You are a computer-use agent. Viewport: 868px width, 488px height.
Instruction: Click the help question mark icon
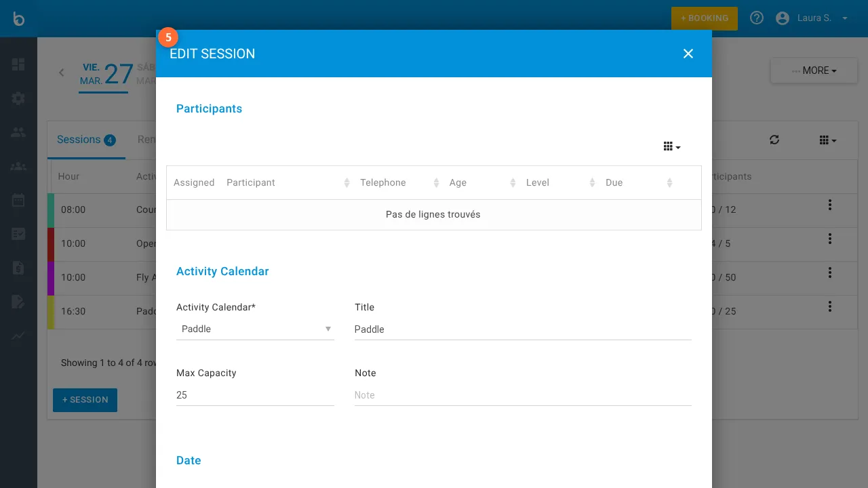(x=757, y=18)
